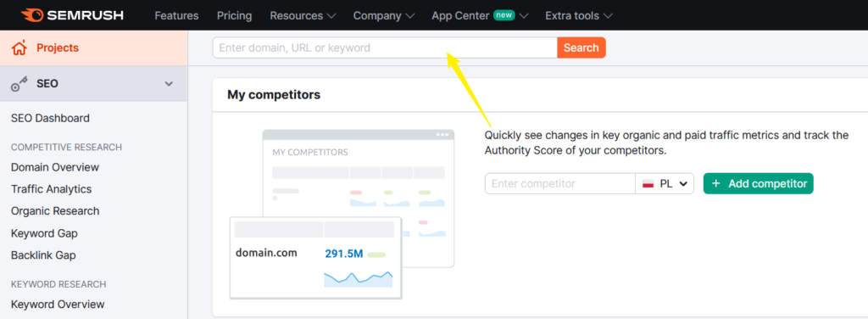868x319 pixels.
Task: Click the SEO key icon in the sidebar
Action: (19, 84)
